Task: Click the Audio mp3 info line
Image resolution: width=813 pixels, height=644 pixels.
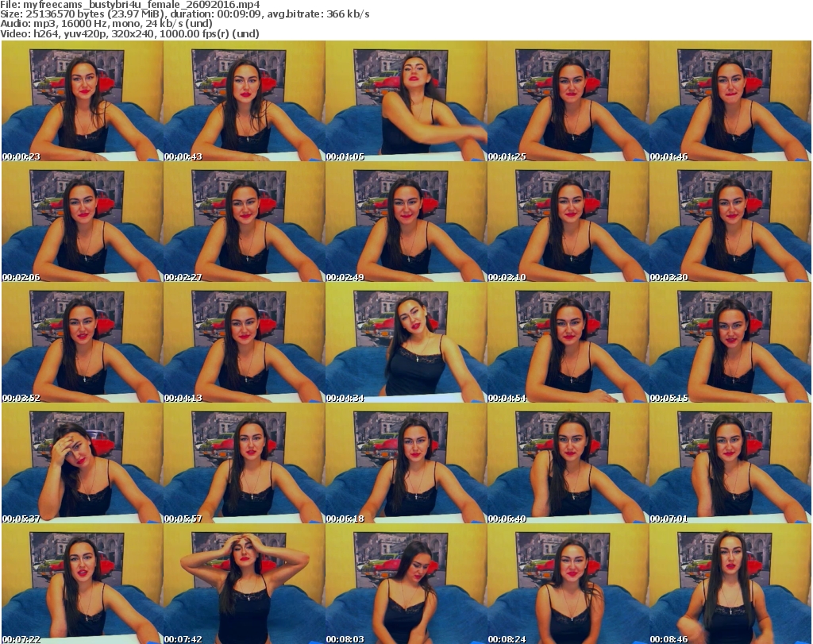Action: pos(106,24)
